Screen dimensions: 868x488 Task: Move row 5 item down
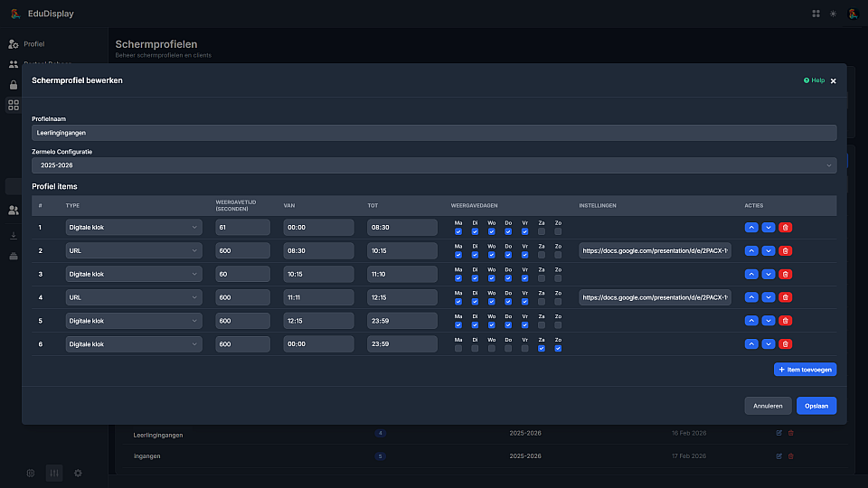pyautogui.click(x=769, y=320)
